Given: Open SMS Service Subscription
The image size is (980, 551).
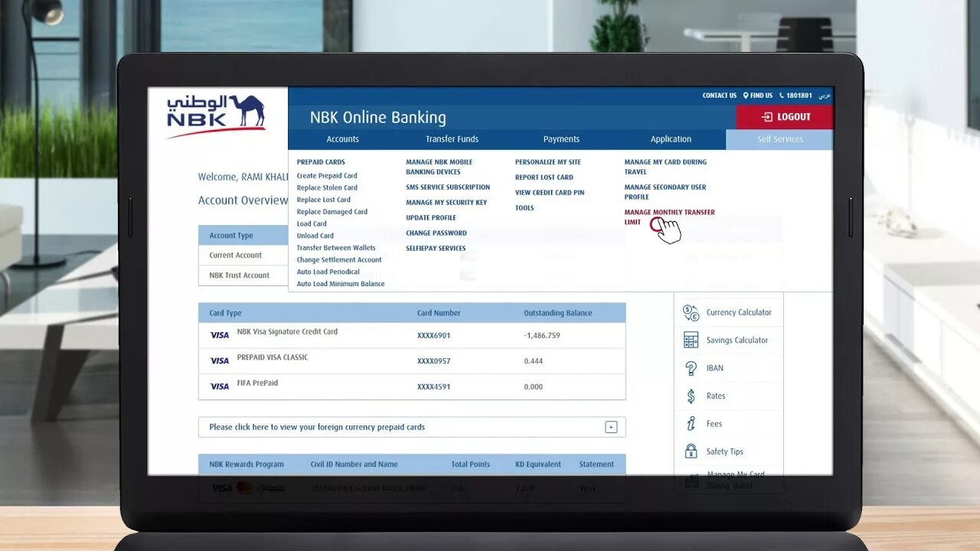Looking at the screenshot, I should tap(448, 187).
